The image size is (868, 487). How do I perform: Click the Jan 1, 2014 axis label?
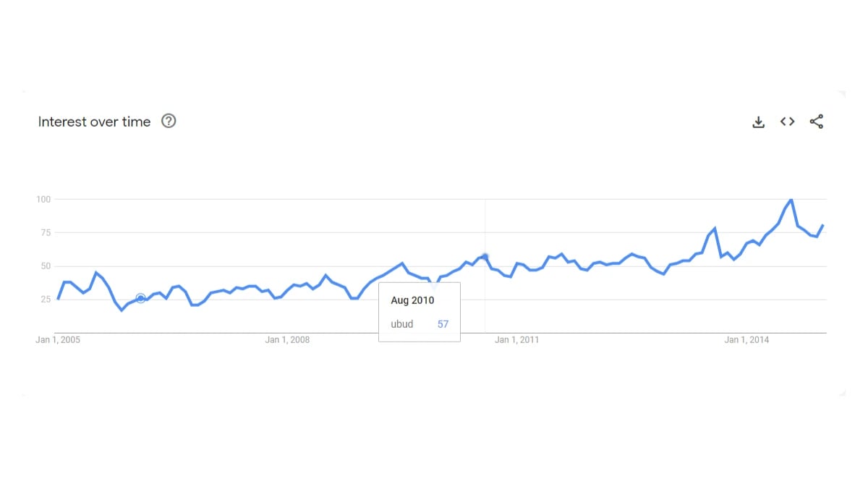[x=746, y=339]
